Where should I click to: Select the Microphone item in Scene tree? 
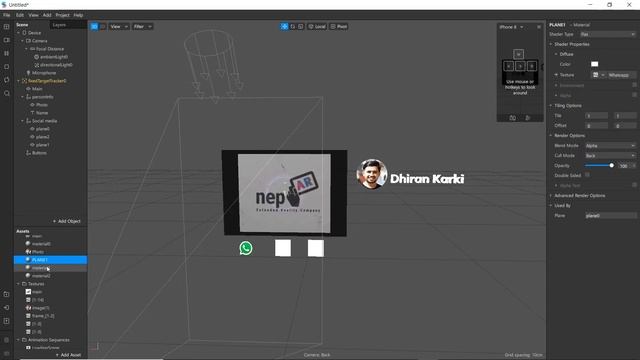(44, 73)
